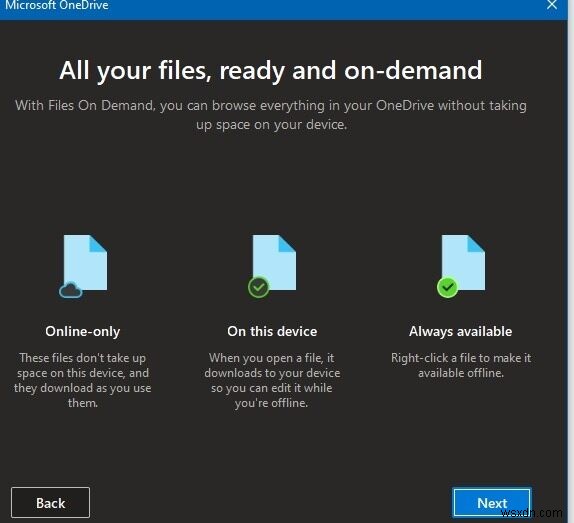
Task: Click the Online-only cloud file icon
Action: (x=83, y=266)
